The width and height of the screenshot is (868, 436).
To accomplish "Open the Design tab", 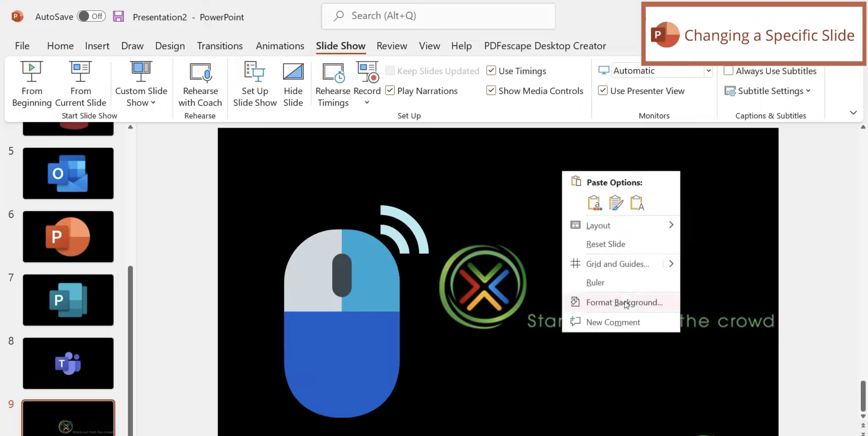I will (x=170, y=46).
